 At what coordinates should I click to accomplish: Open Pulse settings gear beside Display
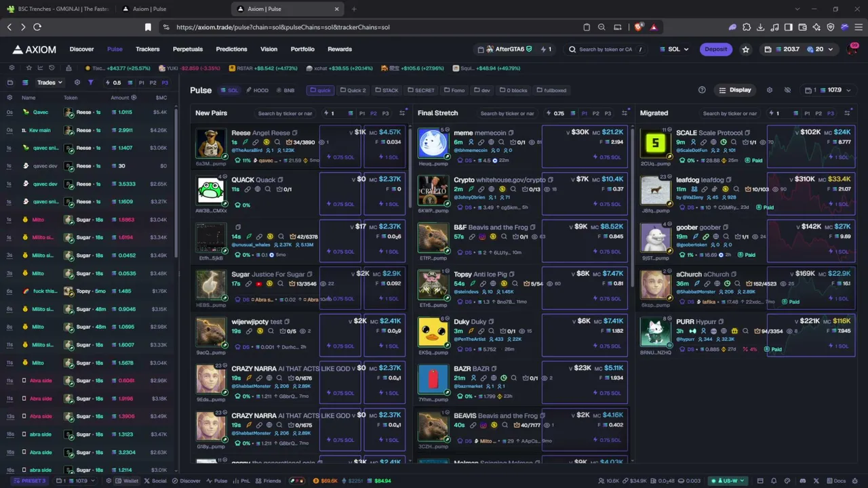pos(769,90)
